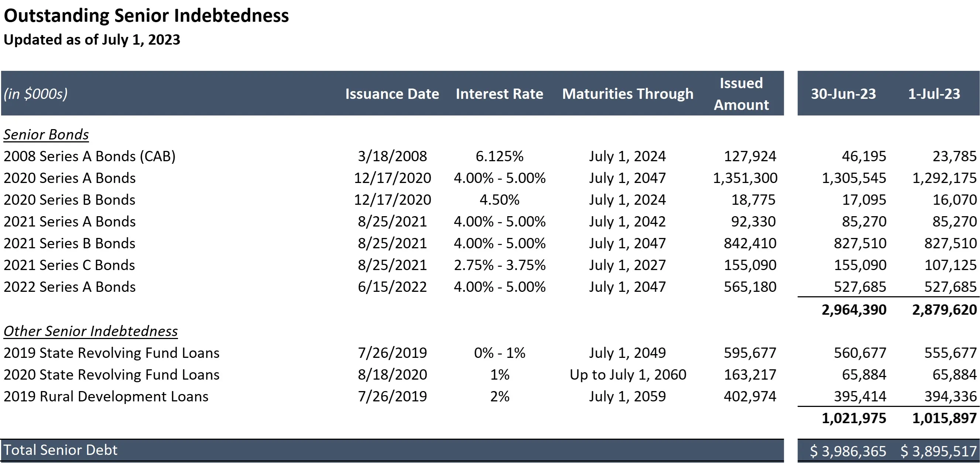
Task: Select the Maturities Through column header
Action: coord(627,94)
